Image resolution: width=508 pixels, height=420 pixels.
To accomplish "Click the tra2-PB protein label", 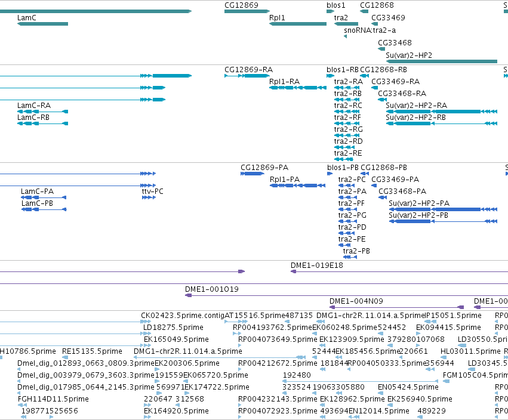I will [x=356, y=251].
